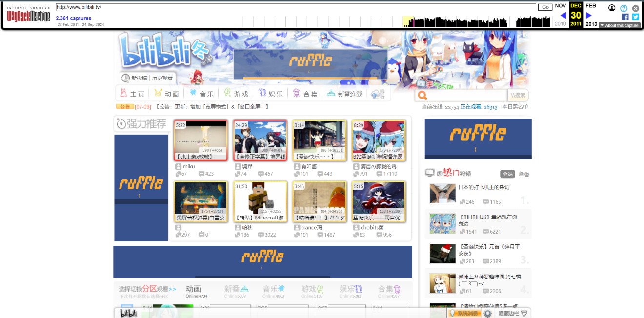
Task: Open the Wayback user account icon
Action: (x=612, y=8)
